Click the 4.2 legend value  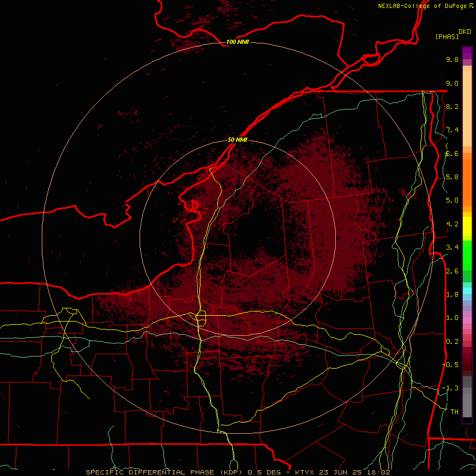(x=452, y=224)
